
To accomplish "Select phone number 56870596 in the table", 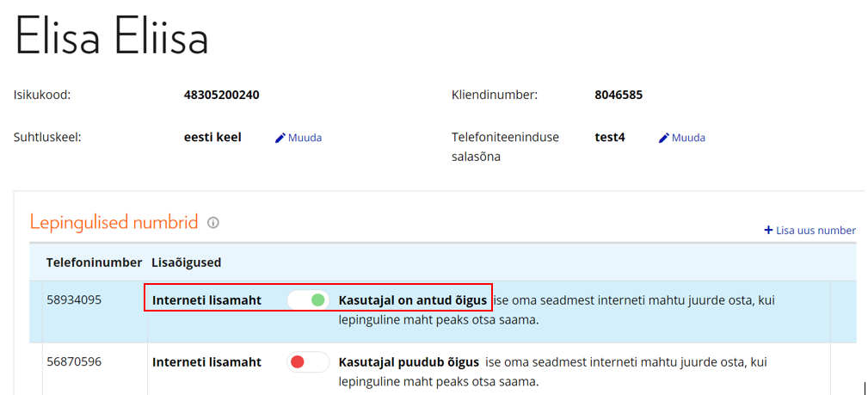I will pyautogui.click(x=74, y=362).
